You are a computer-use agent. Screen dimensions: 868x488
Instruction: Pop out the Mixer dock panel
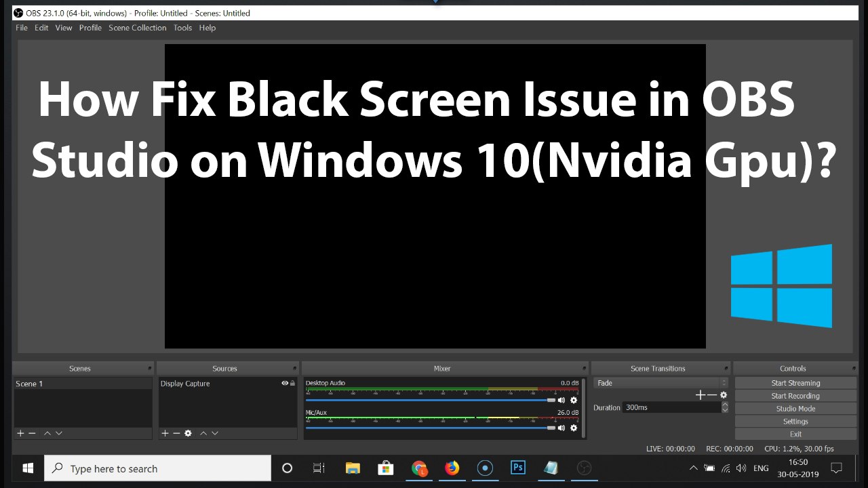coord(584,369)
